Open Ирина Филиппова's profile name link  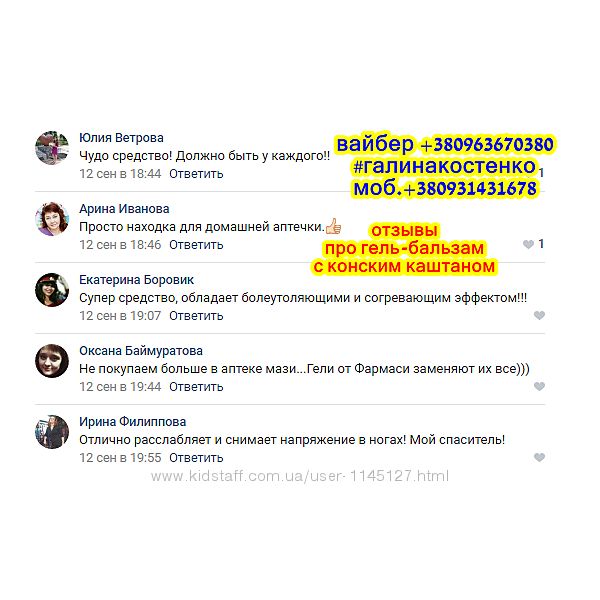pos(132,422)
